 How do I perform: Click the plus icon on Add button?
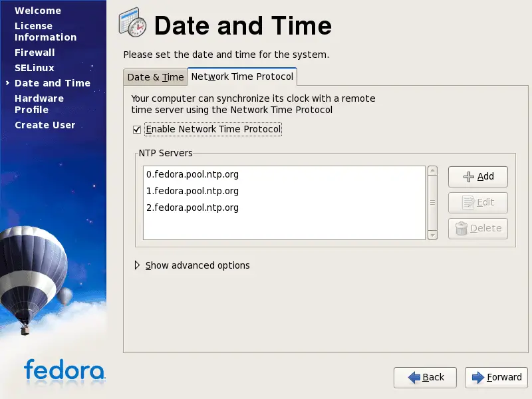468,177
